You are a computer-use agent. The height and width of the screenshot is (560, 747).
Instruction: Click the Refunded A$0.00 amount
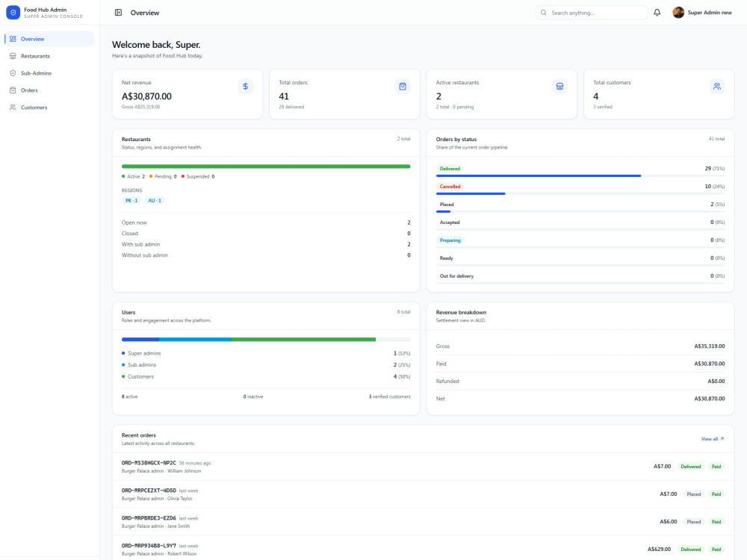click(x=716, y=382)
